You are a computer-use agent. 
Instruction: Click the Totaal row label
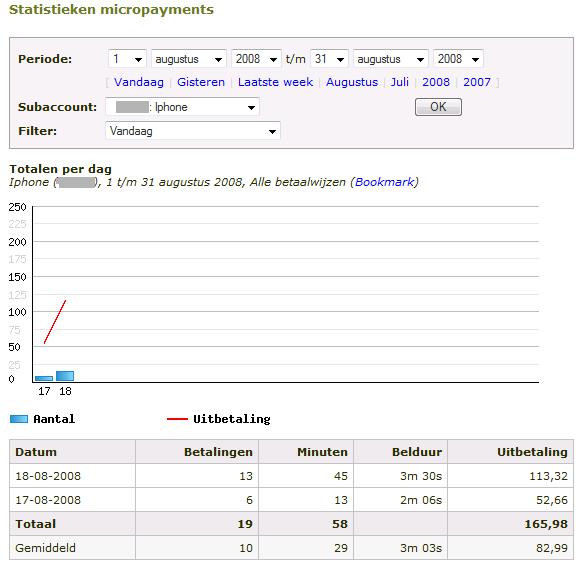[36, 524]
